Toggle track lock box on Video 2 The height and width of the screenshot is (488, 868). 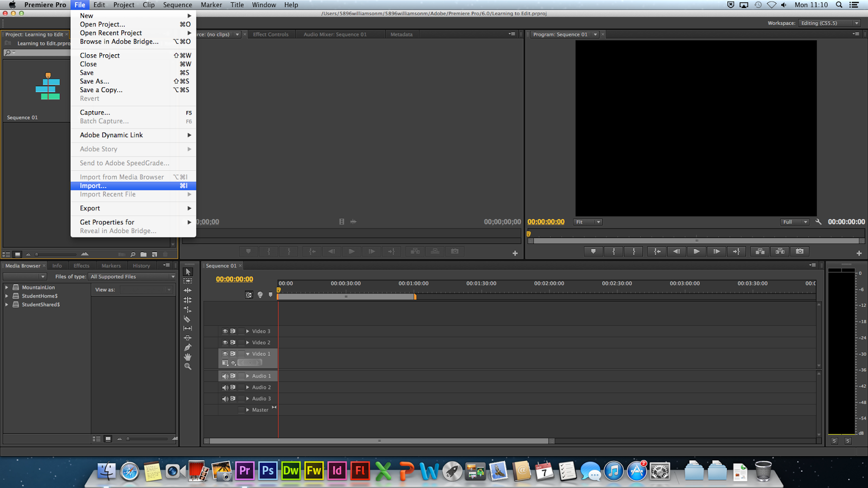pyautogui.click(x=241, y=343)
